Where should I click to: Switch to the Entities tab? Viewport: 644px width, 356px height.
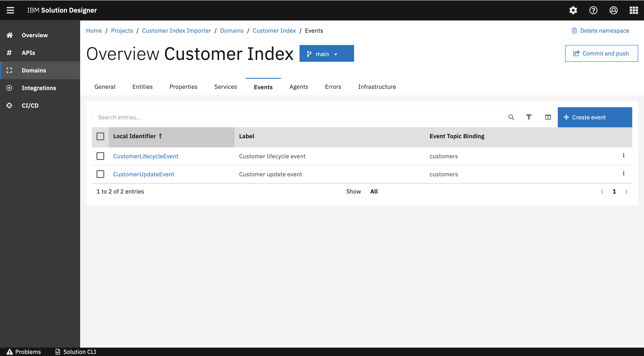(142, 87)
